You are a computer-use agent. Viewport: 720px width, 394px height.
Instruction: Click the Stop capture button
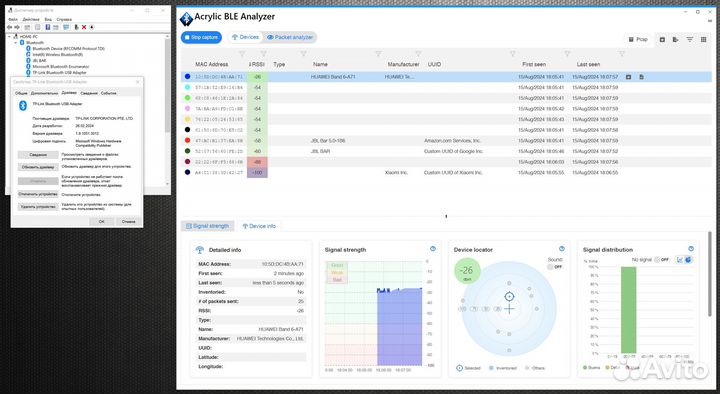(201, 37)
